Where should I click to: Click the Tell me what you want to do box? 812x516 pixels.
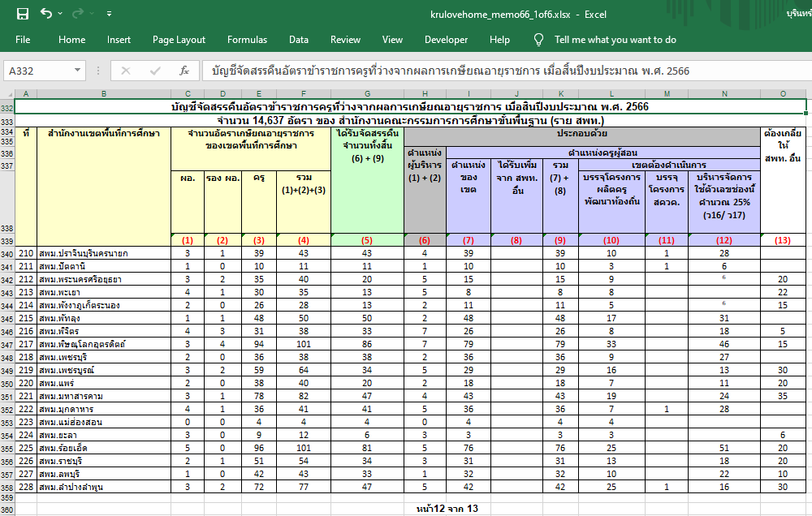615,40
